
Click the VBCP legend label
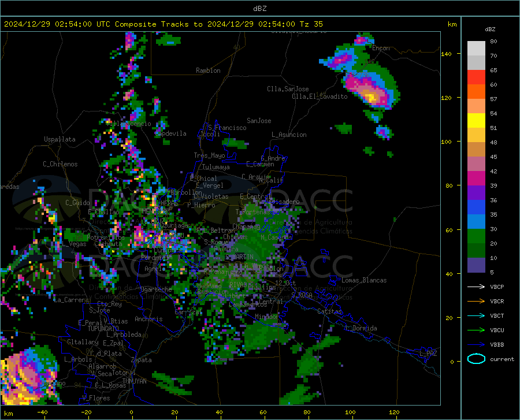(497, 287)
